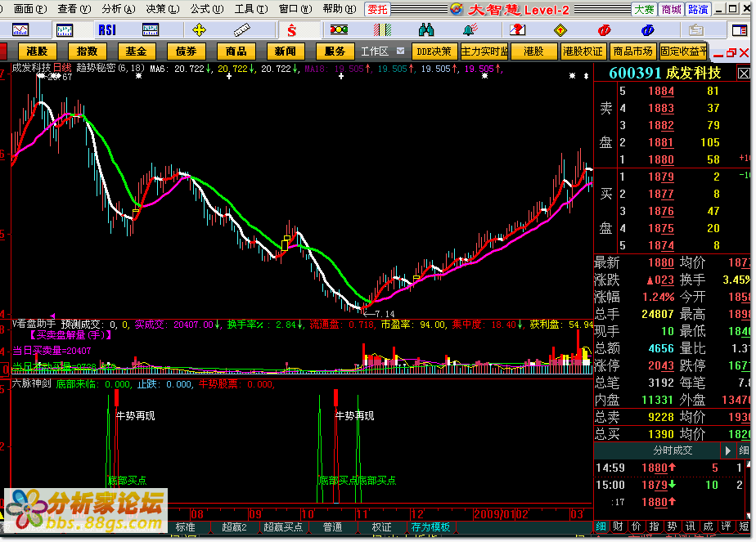Select the 指 tab in quote panel

tap(654, 526)
